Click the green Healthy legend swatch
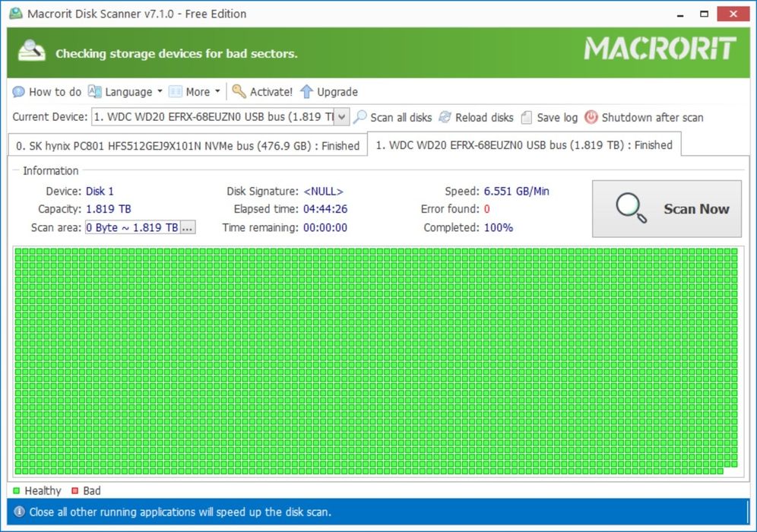The height and width of the screenshot is (532, 757). tap(17, 490)
